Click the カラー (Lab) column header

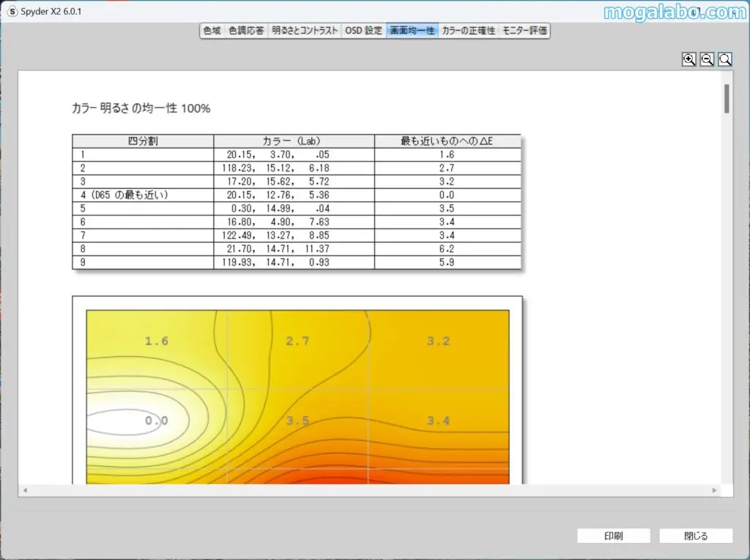click(294, 141)
